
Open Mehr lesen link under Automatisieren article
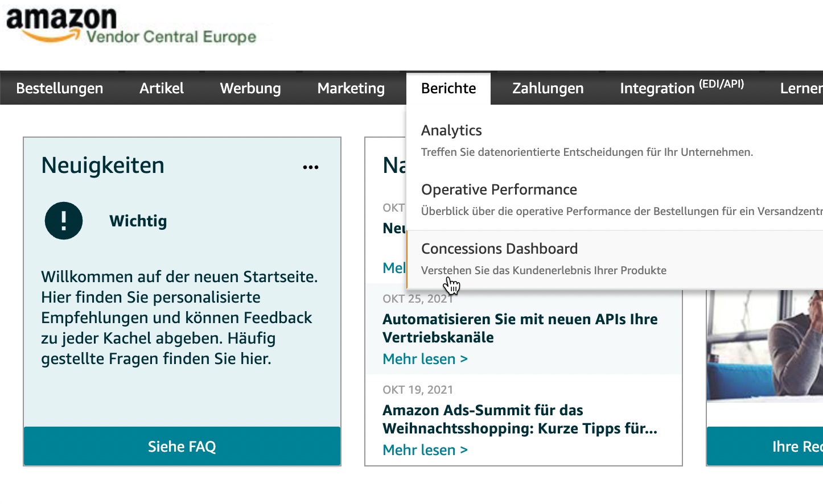[425, 359]
